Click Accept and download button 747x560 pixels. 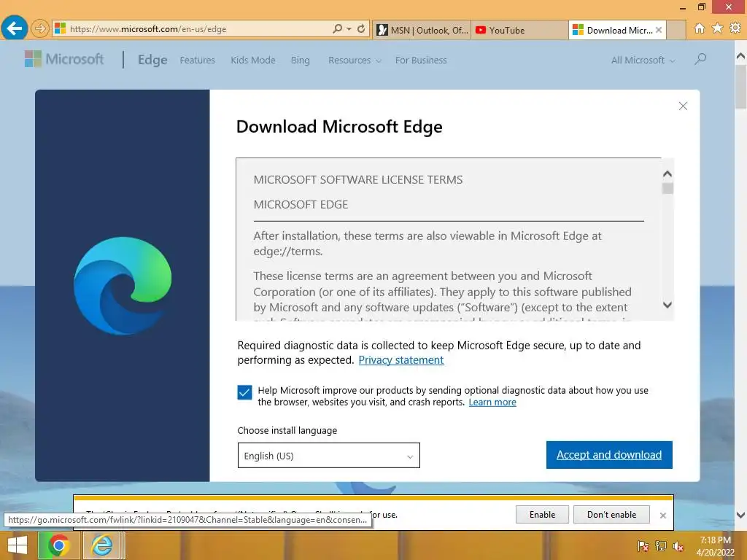click(609, 455)
